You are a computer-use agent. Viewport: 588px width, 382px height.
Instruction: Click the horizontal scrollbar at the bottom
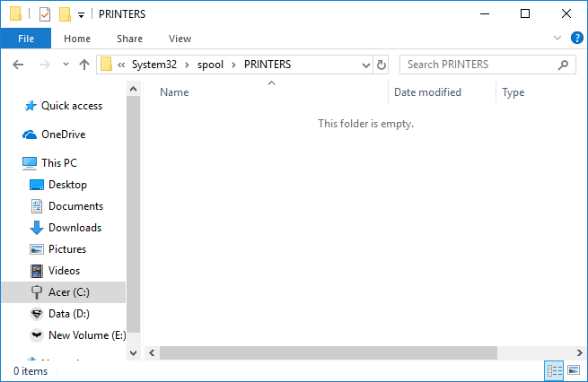tap(359, 352)
